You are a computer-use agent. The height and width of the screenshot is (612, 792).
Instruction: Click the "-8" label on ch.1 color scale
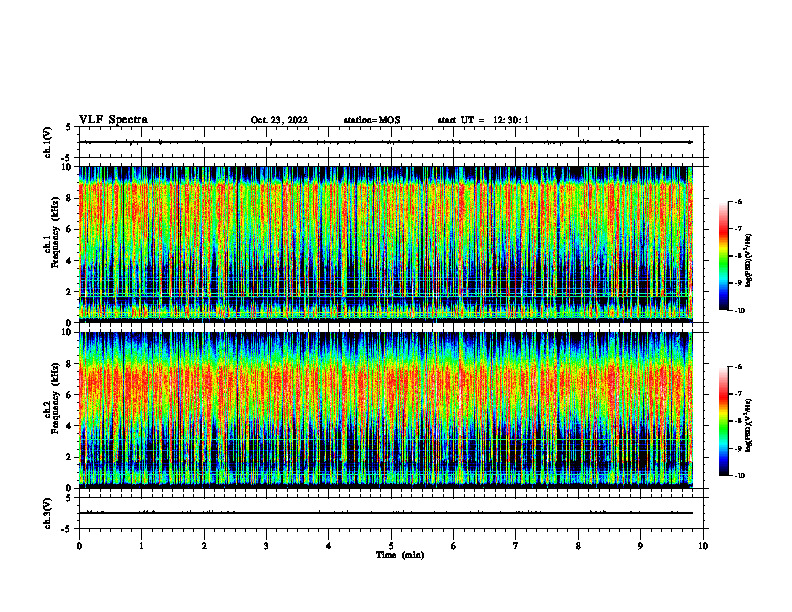point(738,256)
